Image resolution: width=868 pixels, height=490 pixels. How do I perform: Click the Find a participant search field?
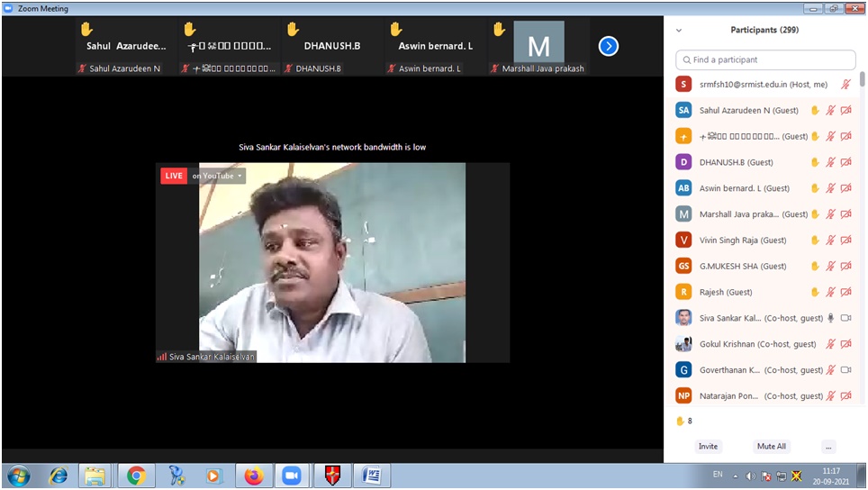coord(765,59)
